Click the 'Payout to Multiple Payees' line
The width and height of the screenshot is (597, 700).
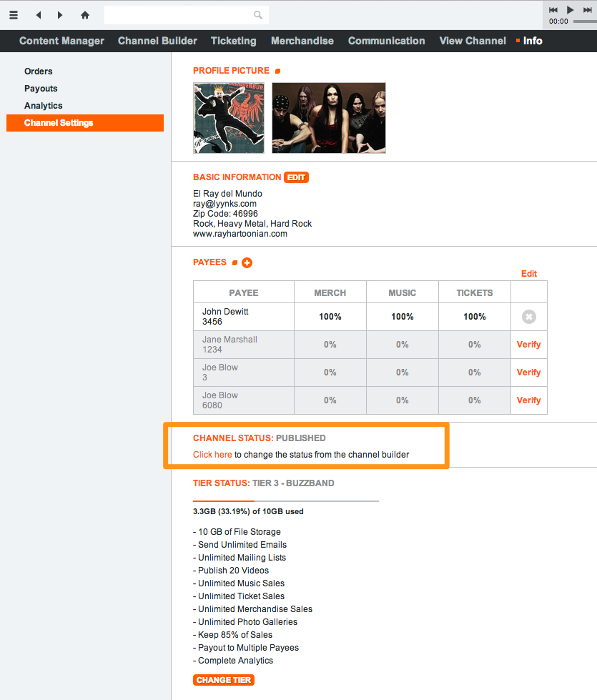click(246, 648)
